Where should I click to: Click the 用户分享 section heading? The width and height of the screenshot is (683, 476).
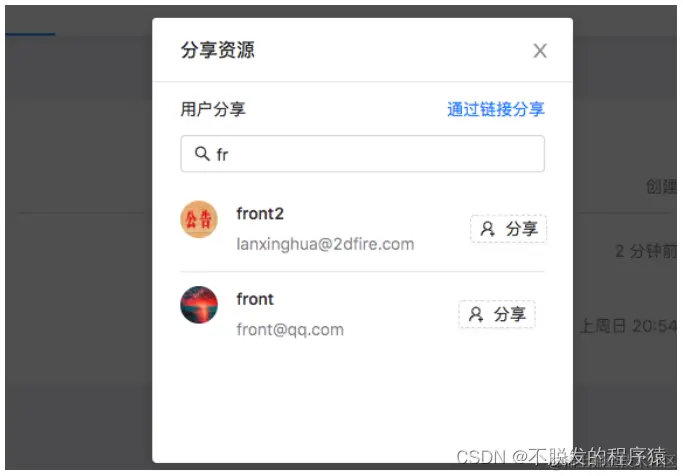tap(213, 109)
